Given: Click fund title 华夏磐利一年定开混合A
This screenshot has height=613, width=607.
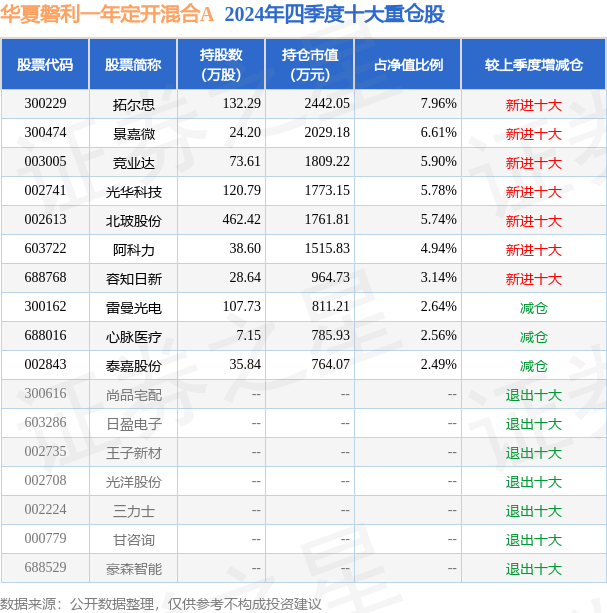Looking at the screenshot, I should pyautogui.click(x=107, y=14).
